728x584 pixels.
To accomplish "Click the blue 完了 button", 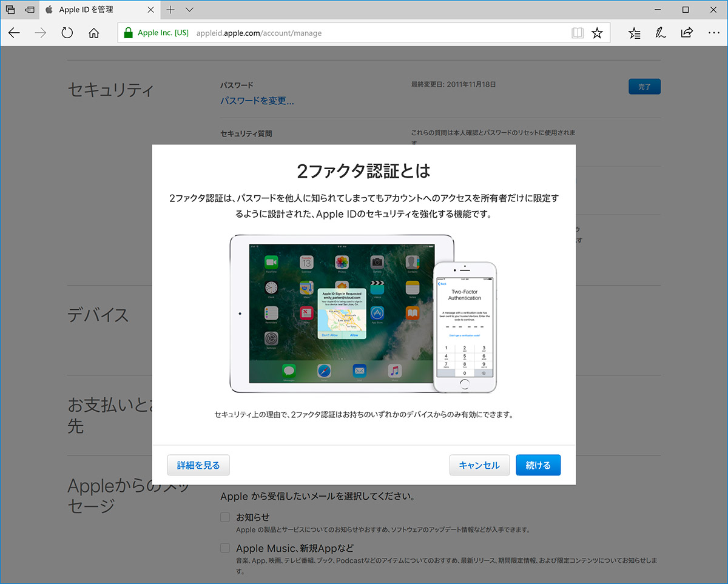I will click(x=644, y=87).
